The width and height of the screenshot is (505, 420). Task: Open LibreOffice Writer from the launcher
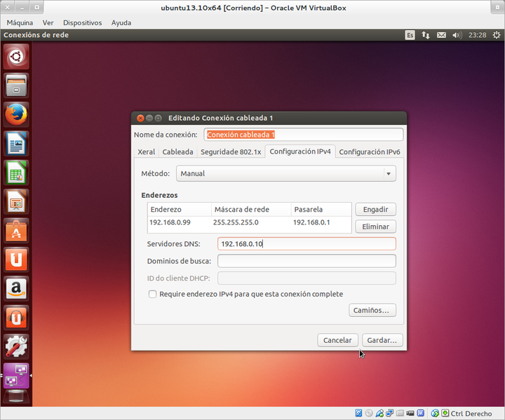pos(16,144)
